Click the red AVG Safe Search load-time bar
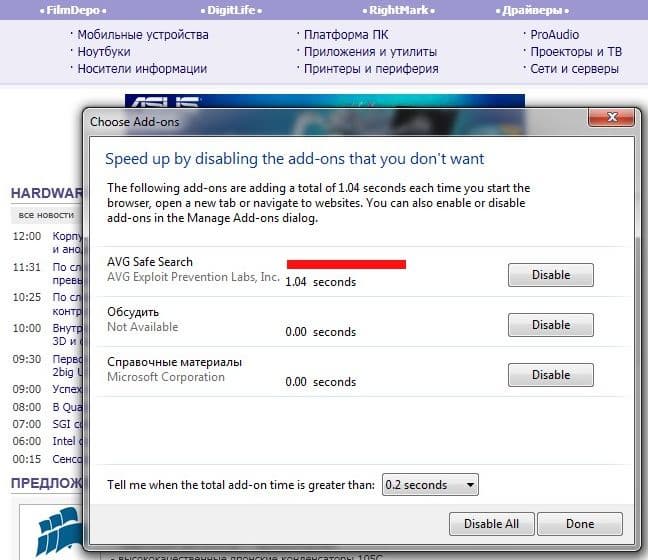 (x=346, y=264)
